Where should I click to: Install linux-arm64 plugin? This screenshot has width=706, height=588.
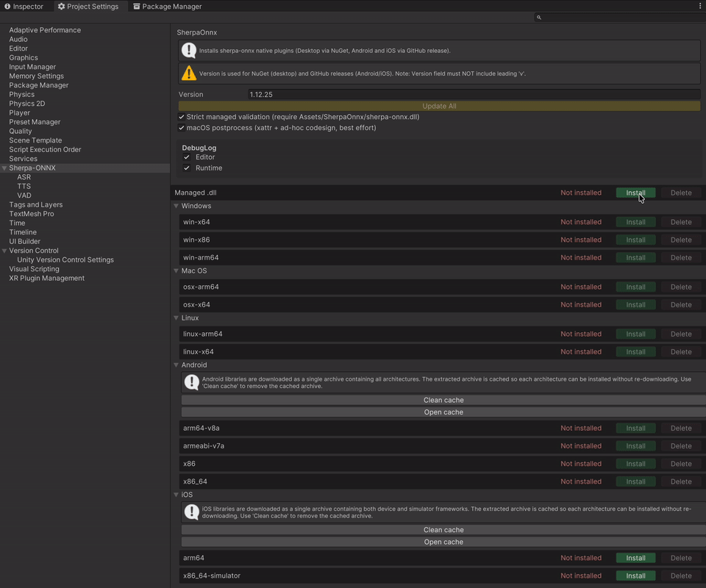[635, 334]
